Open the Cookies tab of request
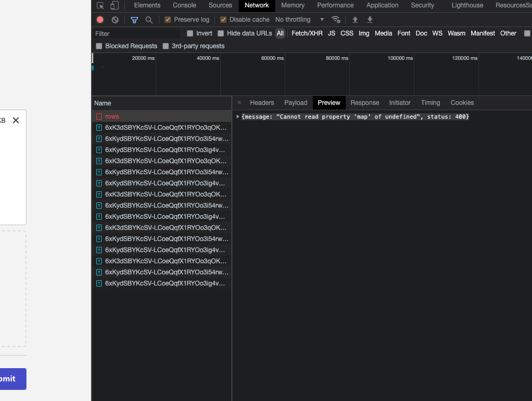532x401 pixels. [462, 103]
